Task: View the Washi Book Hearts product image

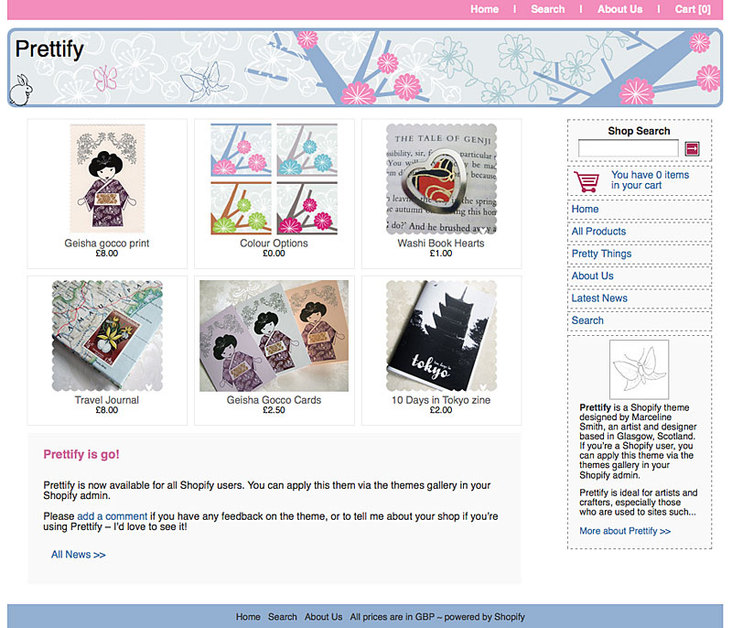Action: [x=441, y=179]
